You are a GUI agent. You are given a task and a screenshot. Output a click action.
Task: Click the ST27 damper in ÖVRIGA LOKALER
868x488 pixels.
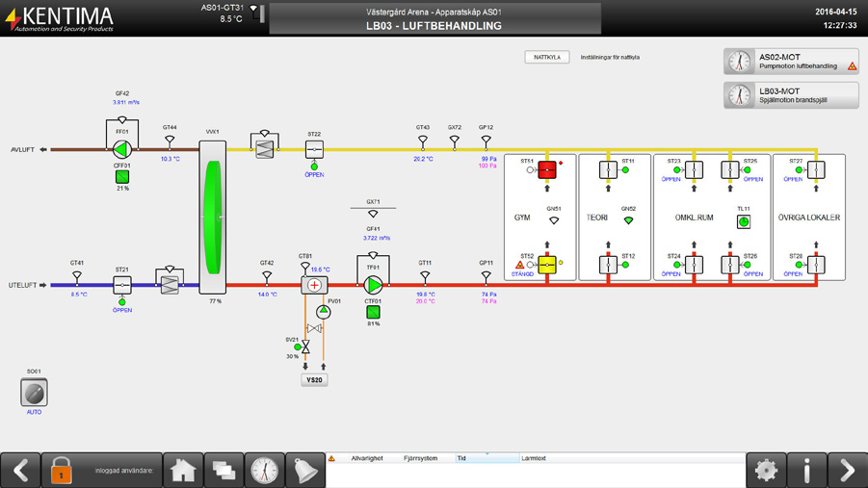point(816,169)
